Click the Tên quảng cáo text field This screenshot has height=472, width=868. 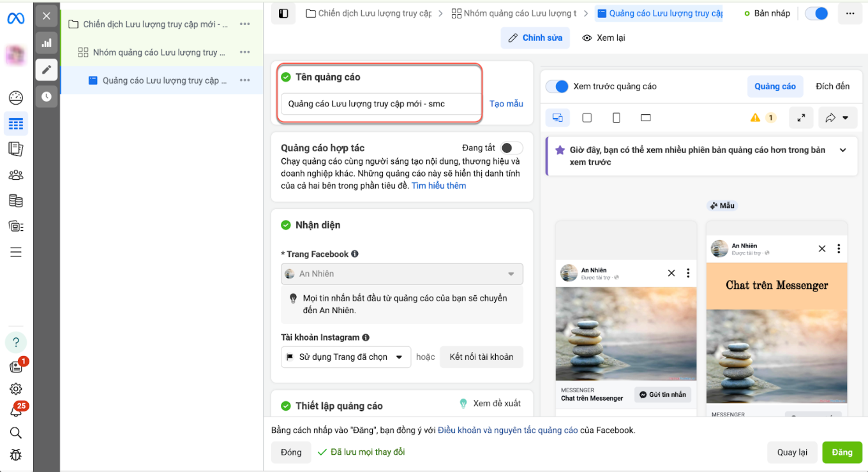tap(380, 104)
